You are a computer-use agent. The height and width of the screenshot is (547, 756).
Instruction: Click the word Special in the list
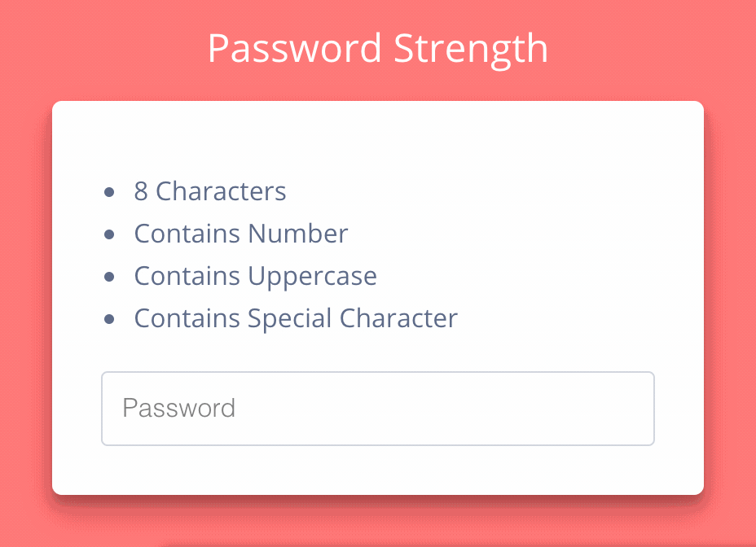coord(290,319)
